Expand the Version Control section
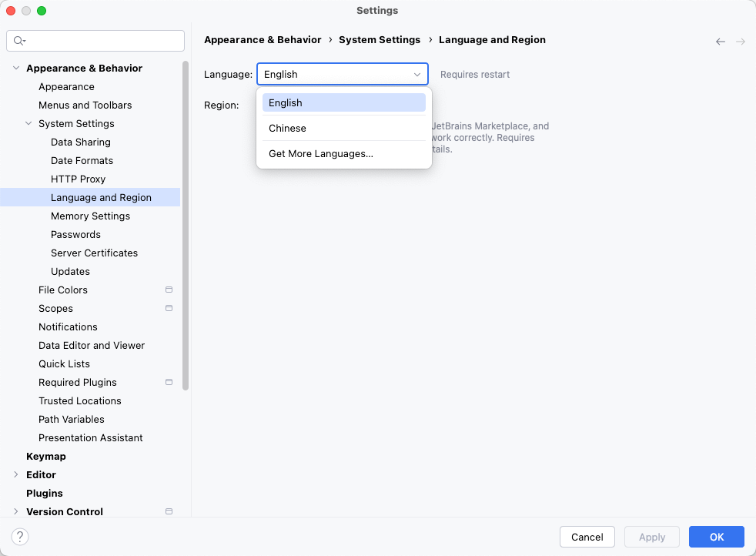This screenshot has height=556, width=756. tap(16, 511)
